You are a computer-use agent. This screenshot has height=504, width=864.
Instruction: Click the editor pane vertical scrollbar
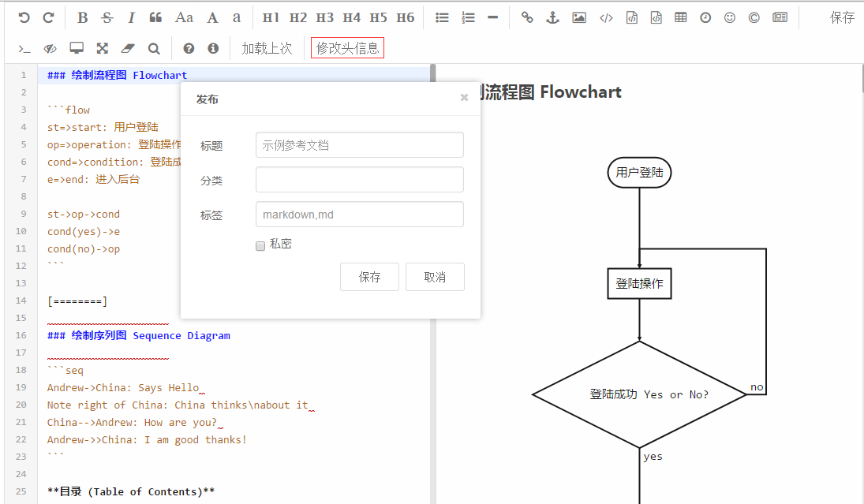tap(432, 73)
